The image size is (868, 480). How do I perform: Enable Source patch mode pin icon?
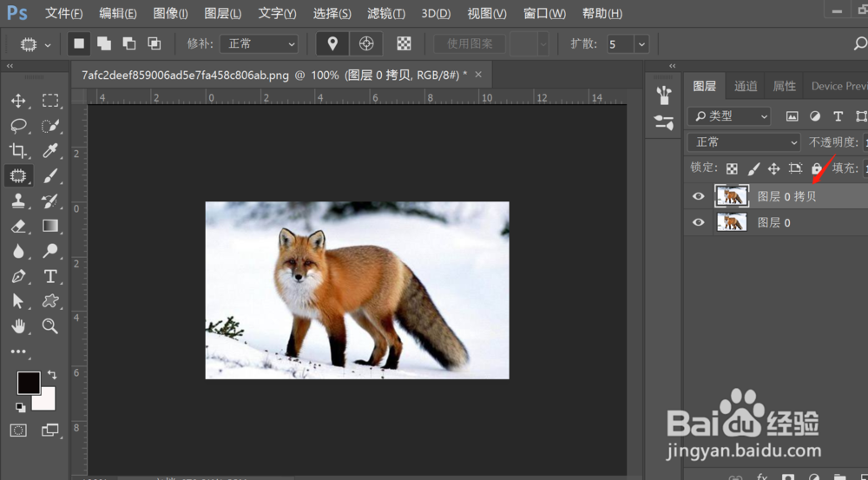point(332,43)
